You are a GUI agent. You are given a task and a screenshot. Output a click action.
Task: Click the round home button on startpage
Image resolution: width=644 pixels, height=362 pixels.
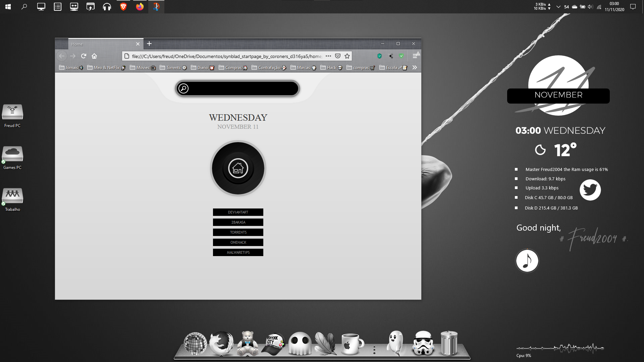(x=238, y=168)
